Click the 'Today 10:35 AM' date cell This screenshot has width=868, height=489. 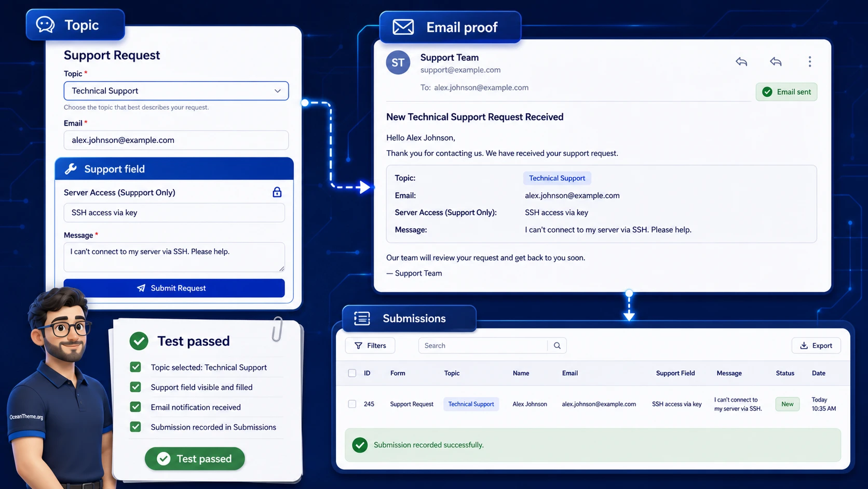823,404
